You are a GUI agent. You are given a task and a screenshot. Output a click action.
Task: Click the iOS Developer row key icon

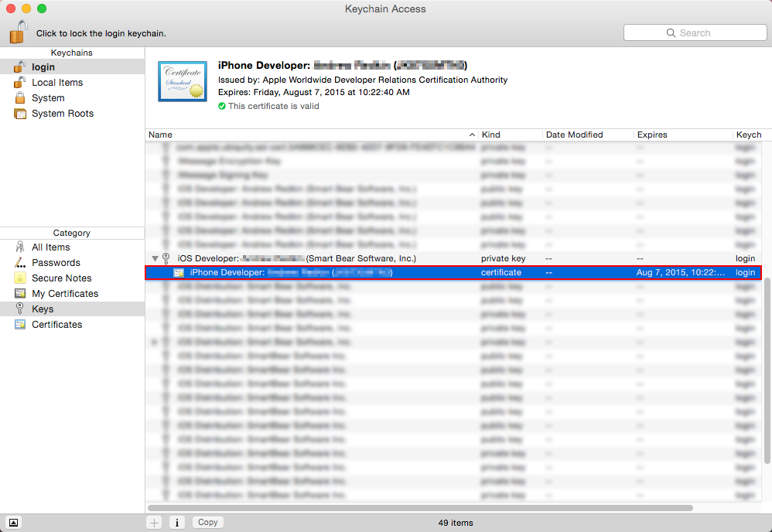(x=166, y=258)
